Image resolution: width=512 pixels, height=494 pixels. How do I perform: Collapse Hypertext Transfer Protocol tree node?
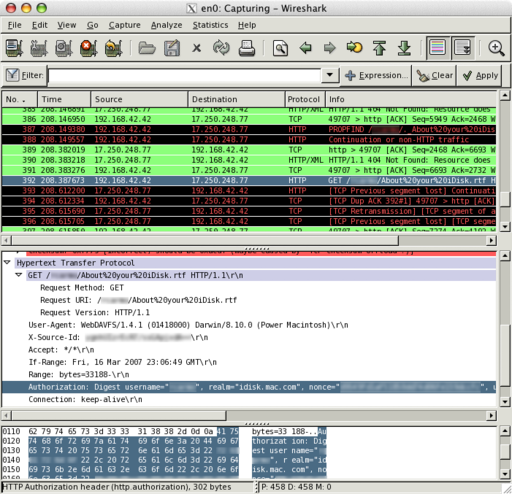pyautogui.click(x=7, y=263)
